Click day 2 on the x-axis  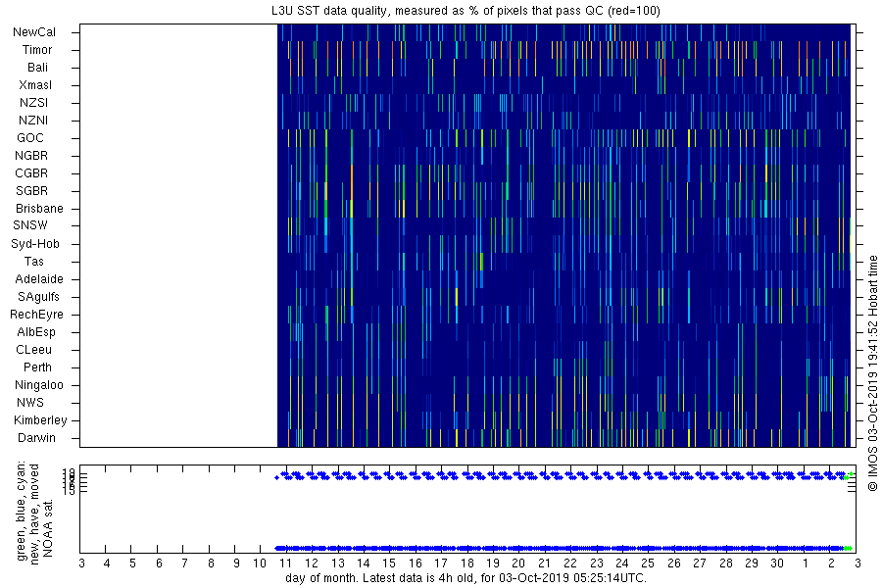tap(831, 563)
